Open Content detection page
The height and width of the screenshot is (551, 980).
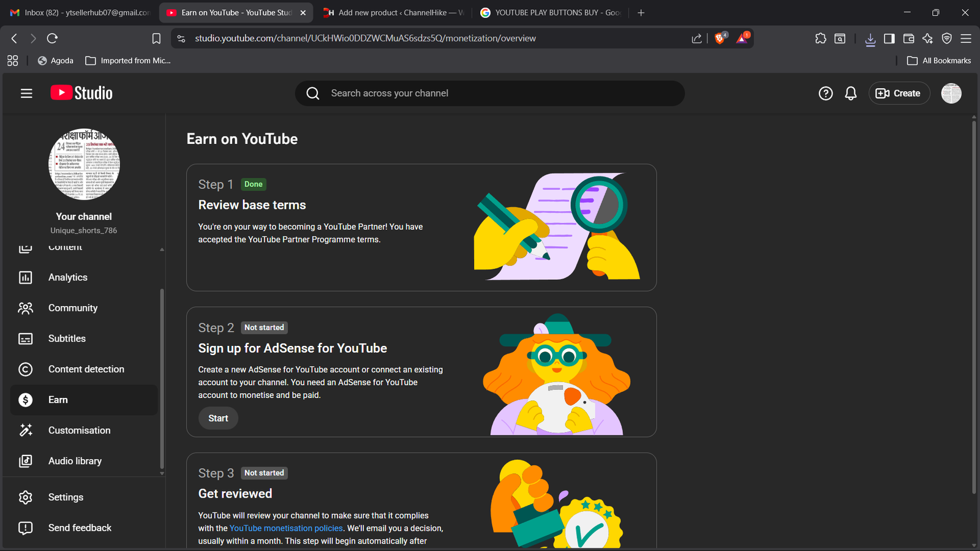pos(86,369)
